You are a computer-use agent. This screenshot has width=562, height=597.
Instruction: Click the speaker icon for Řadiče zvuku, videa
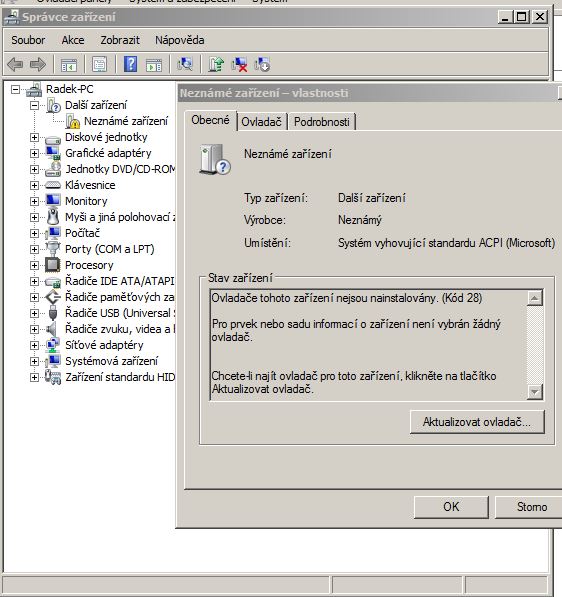pyautogui.click(x=51, y=329)
